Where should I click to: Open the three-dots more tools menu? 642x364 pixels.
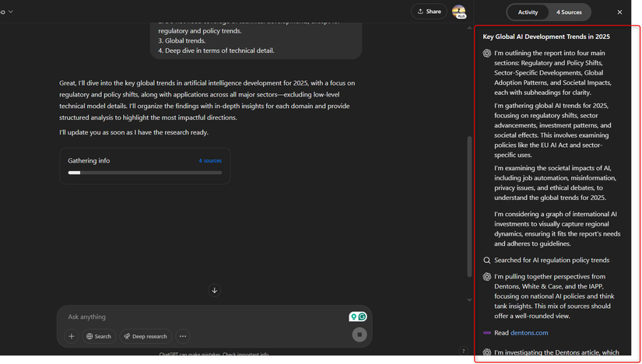(183, 336)
